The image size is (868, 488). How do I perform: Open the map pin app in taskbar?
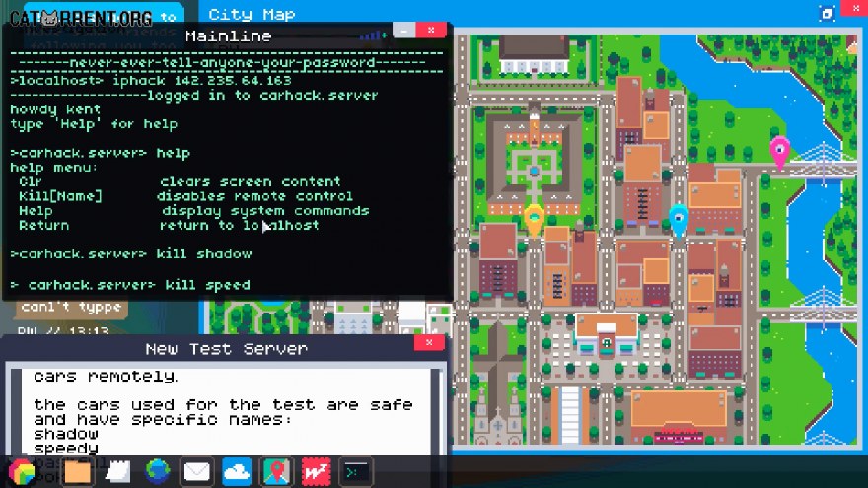(277, 472)
